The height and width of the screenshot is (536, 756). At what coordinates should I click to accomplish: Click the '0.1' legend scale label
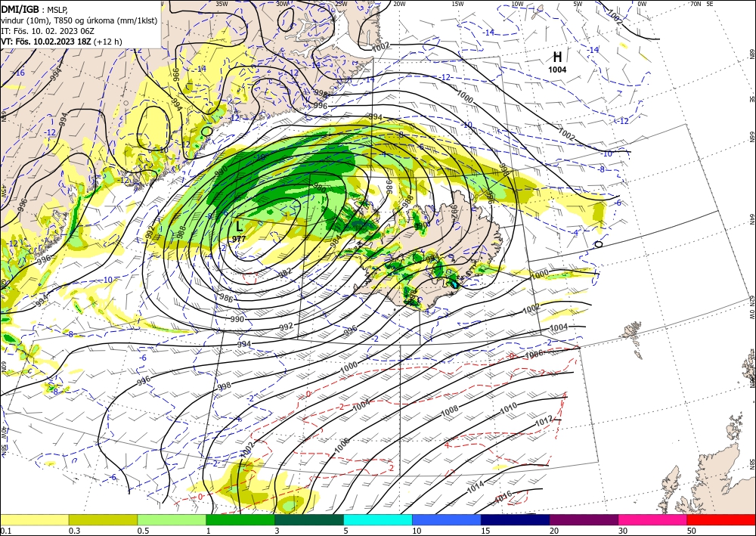pos(5,531)
